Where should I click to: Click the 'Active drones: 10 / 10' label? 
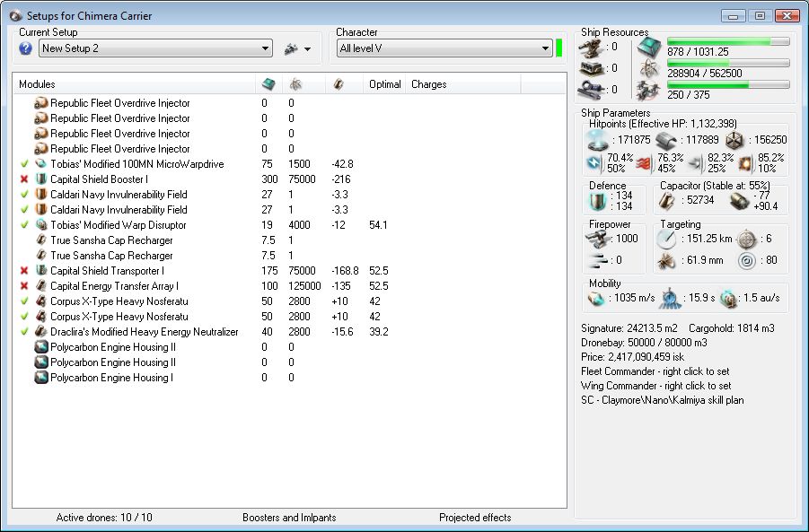(104, 518)
